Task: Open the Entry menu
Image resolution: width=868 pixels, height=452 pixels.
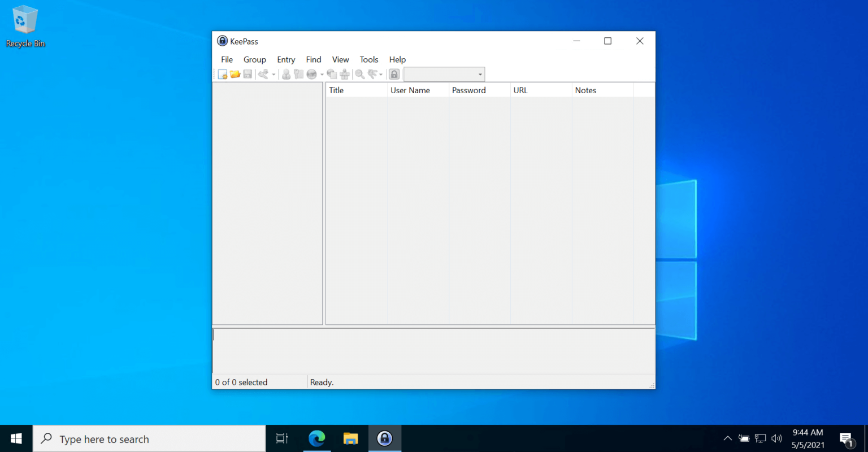Action: pos(286,59)
